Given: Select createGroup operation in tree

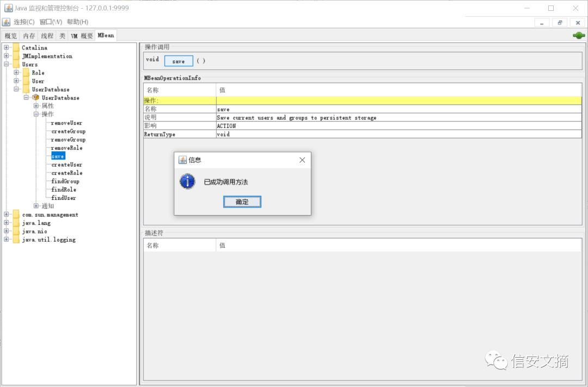Looking at the screenshot, I should coord(68,131).
